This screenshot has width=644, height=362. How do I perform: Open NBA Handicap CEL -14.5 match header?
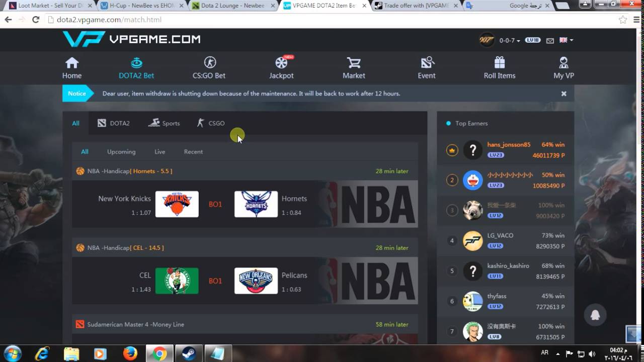click(x=245, y=248)
